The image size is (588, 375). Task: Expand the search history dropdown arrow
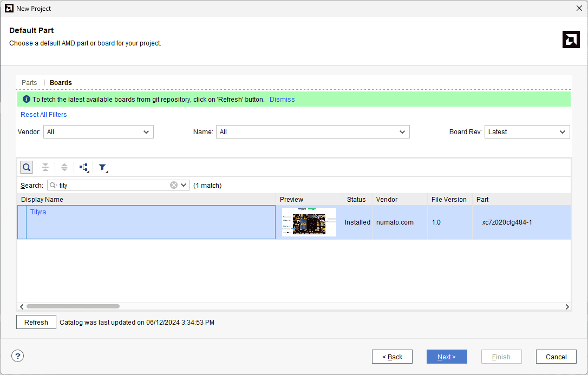point(184,185)
